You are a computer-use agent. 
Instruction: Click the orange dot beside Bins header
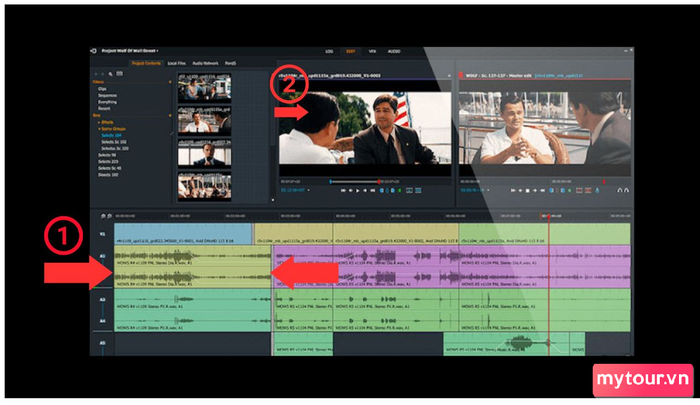pyautogui.click(x=170, y=116)
